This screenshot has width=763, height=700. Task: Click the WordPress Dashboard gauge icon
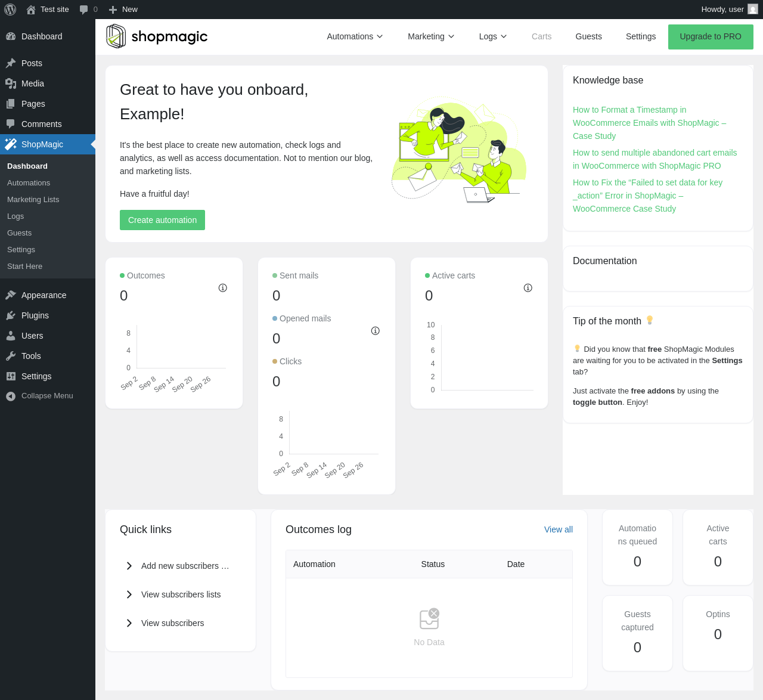(11, 36)
